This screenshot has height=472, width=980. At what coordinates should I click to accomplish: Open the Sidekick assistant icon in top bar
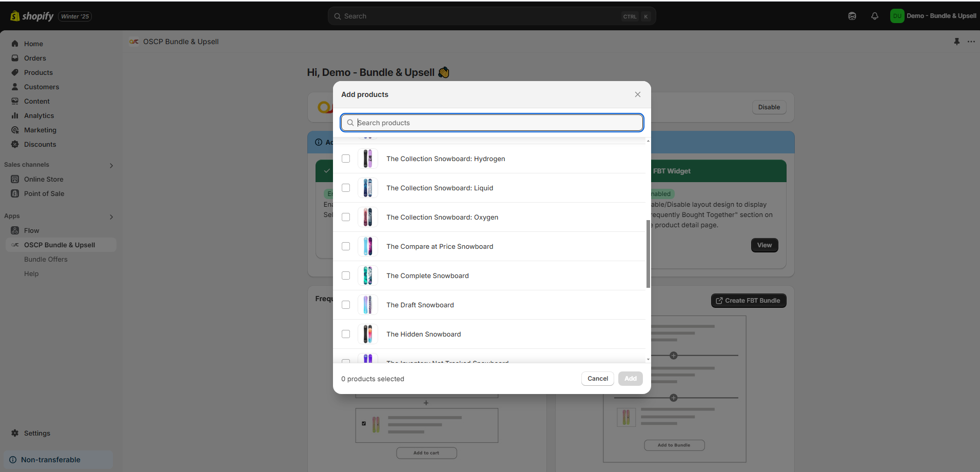coord(852,16)
